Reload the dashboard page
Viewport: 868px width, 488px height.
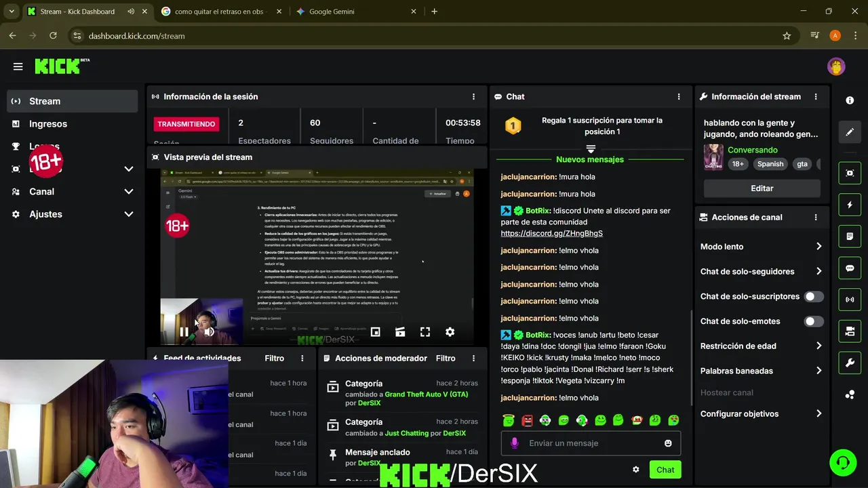pos(53,36)
